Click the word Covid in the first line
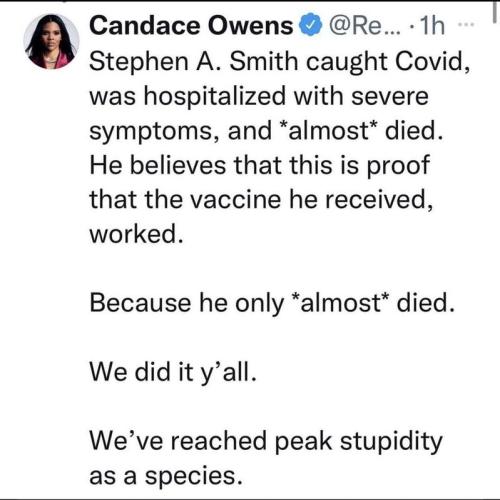This screenshot has height=500, width=500. pos(432,62)
